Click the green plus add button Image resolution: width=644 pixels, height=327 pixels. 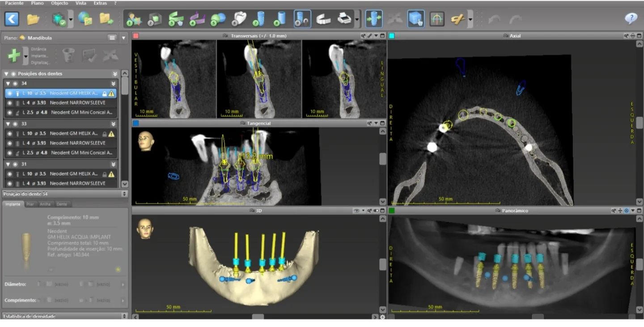coord(14,55)
